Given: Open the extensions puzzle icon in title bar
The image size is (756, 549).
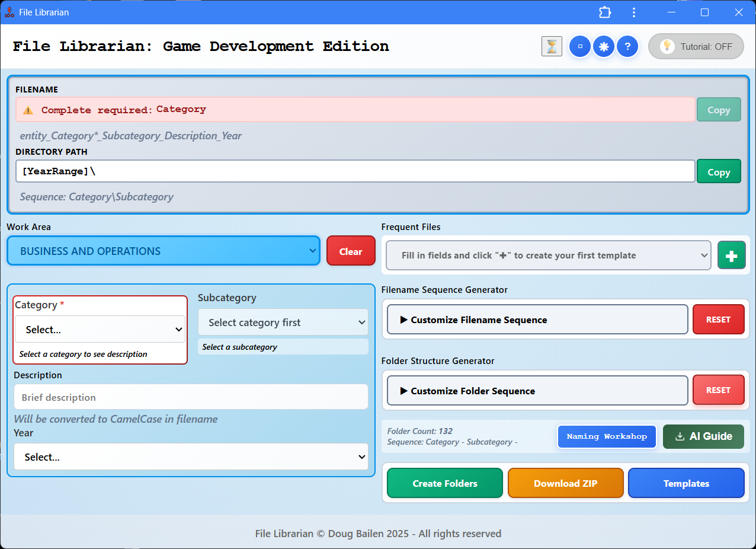Looking at the screenshot, I should 604,12.
